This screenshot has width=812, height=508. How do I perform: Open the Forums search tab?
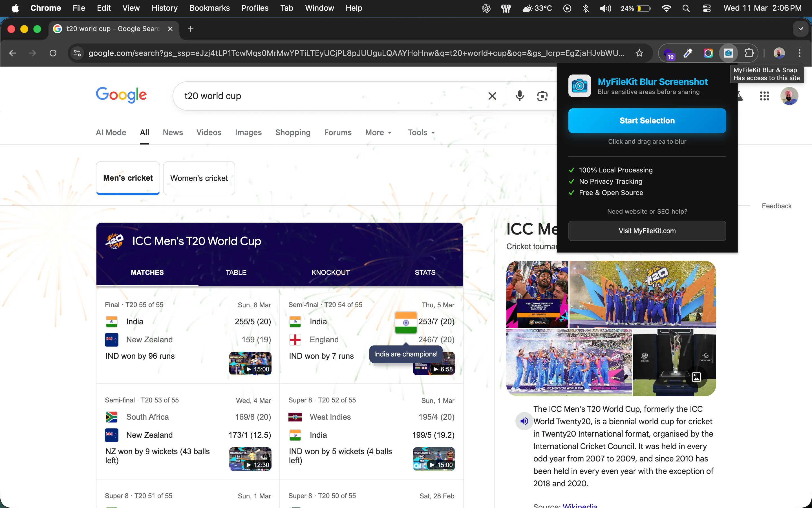click(338, 132)
